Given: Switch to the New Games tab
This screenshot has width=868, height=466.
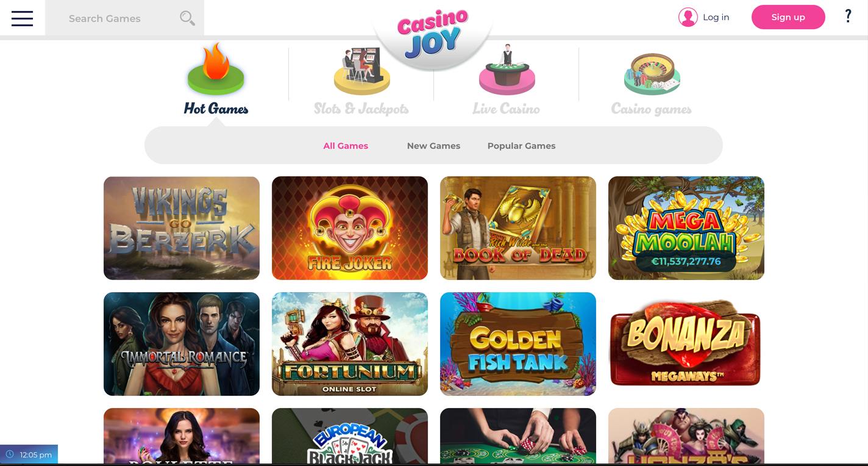Looking at the screenshot, I should click(433, 146).
